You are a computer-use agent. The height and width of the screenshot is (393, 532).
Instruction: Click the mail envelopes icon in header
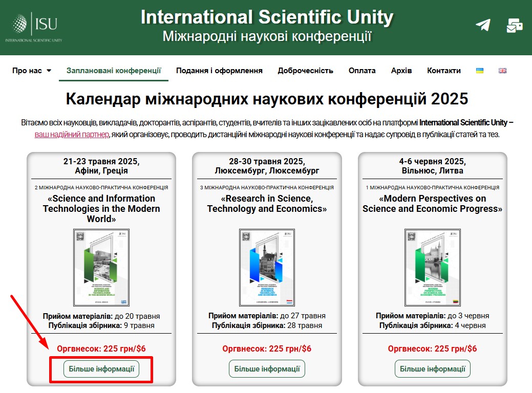[x=515, y=26]
